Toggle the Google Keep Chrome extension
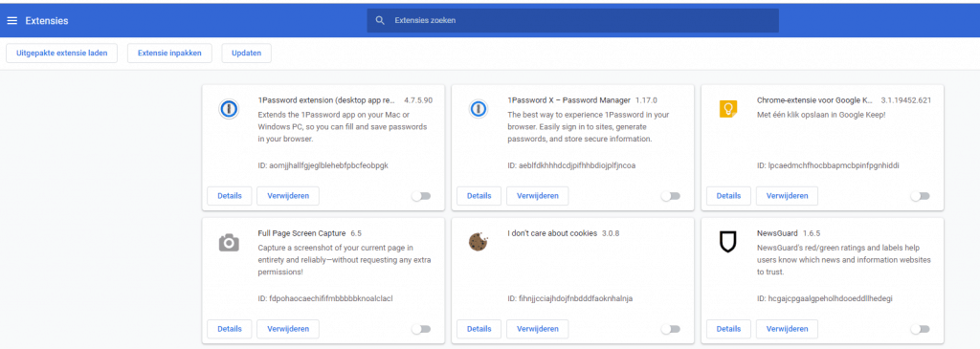Viewport: 980px width, 349px height. [920, 196]
